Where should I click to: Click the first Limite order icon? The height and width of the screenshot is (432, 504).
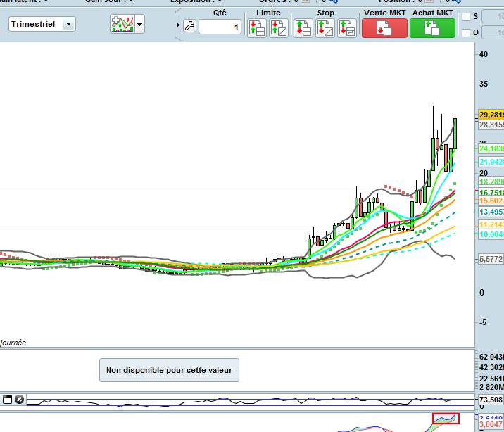(256, 28)
